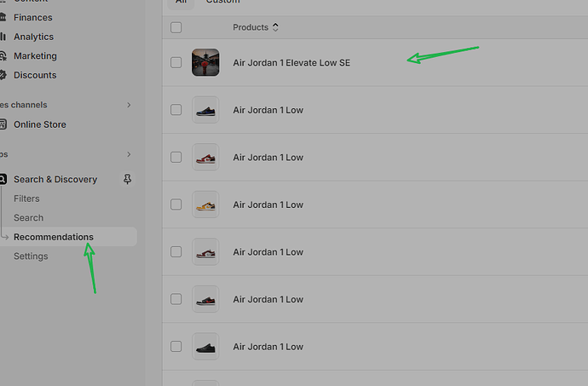Expand the Sales channels chevron
Screen dimensions: 588x386
(129, 105)
